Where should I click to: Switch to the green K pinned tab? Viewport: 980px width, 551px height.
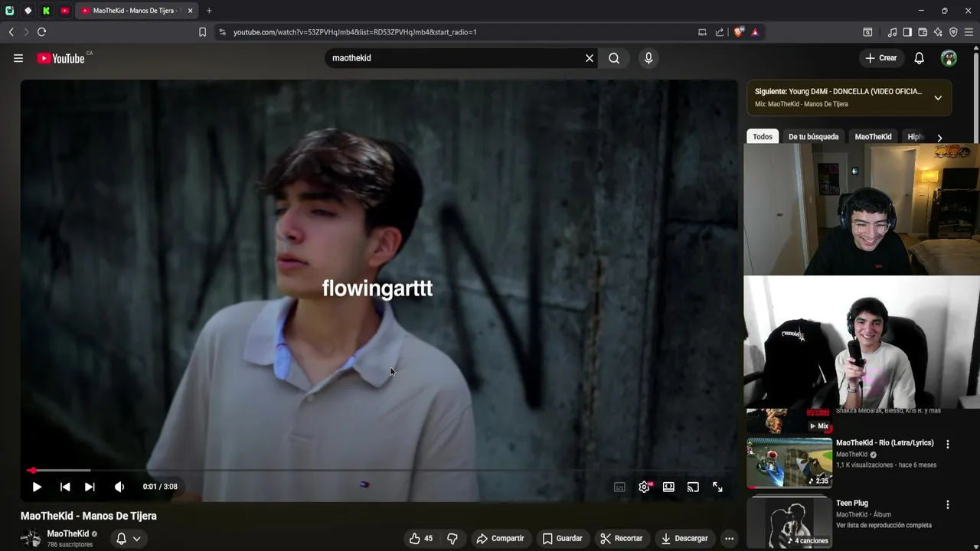tap(46, 11)
